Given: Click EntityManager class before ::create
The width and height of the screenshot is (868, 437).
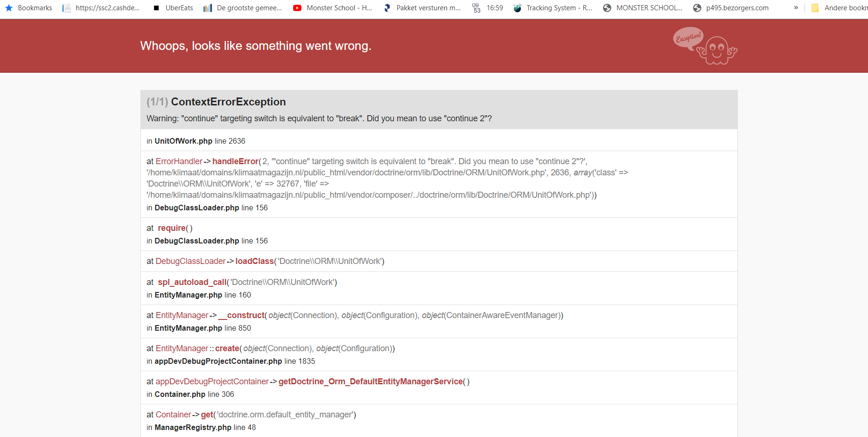Looking at the screenshot, I should (182, 348).
